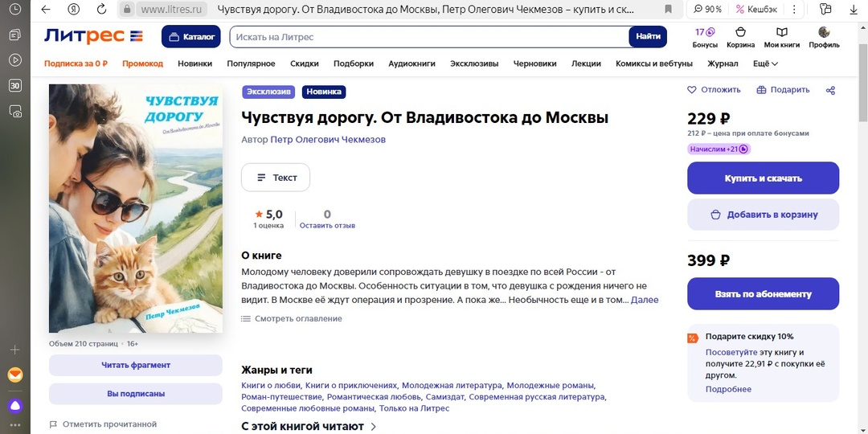This screenshot has width=868, height=434.
Task: Go to Новинки section
Action: (194, 63)
